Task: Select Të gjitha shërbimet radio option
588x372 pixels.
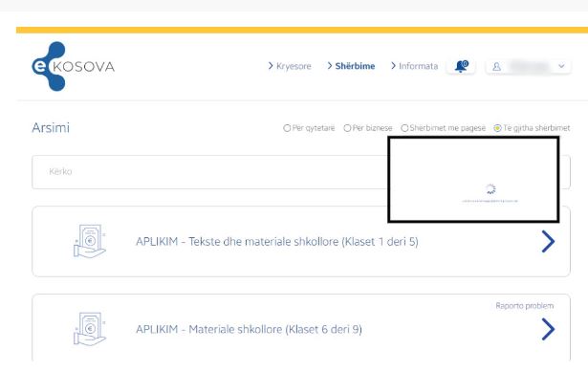Action: click(497, 128)
